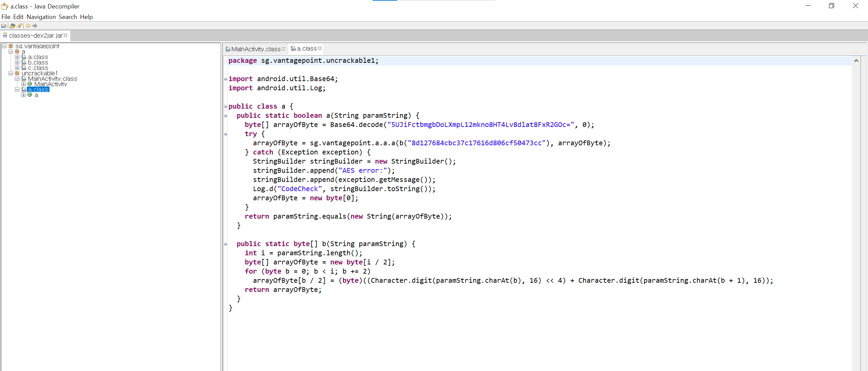Close the classes-dex2jar.jar tab
868x371 pixels.
coord(66,35)
